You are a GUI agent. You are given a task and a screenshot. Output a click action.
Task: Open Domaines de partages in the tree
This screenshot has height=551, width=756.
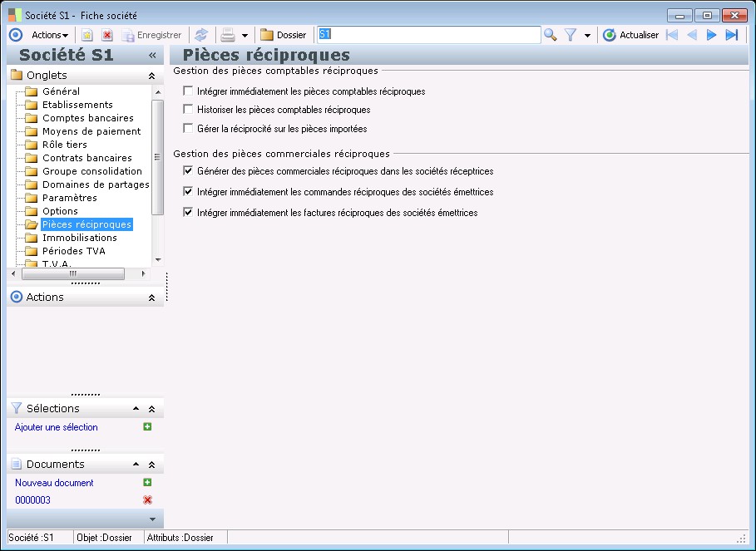(96, 184)
